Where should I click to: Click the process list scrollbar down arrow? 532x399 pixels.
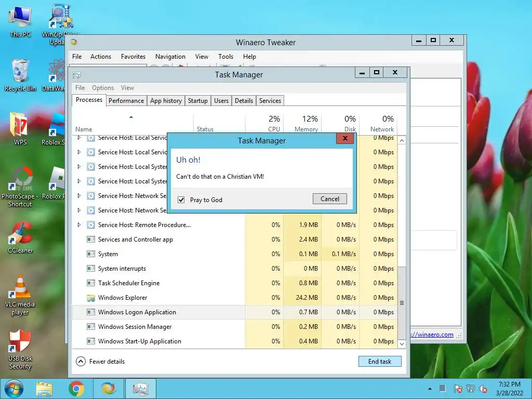pos(402,344)
